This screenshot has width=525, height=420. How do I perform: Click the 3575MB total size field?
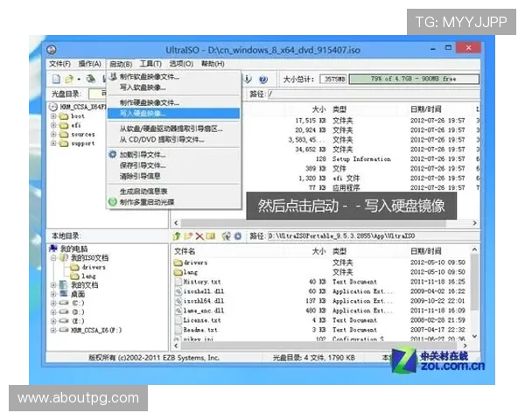333,79
